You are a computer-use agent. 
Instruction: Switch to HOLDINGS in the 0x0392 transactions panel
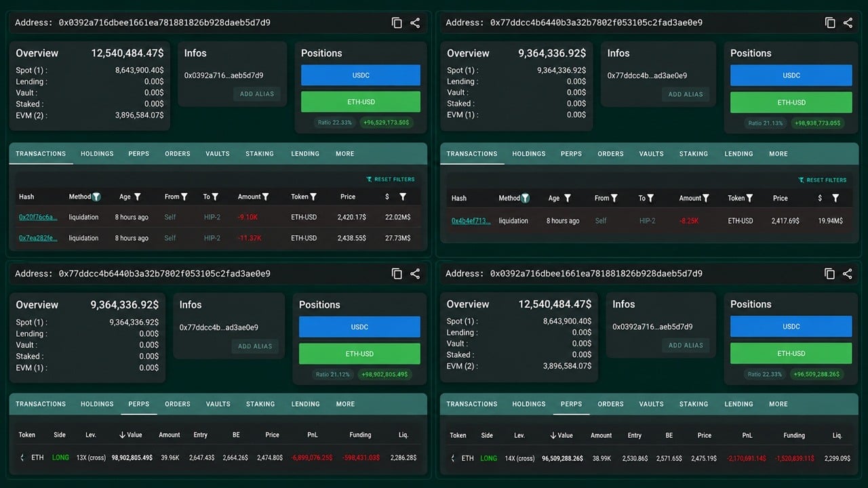97,154
